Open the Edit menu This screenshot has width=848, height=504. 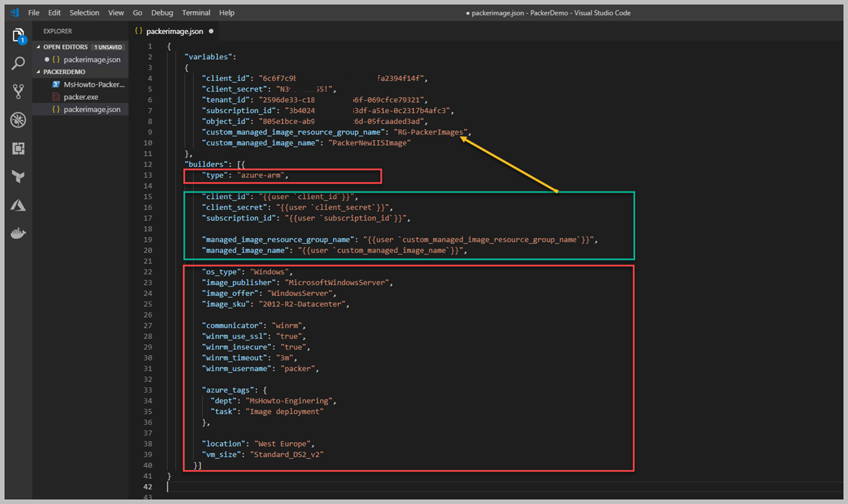tap(54, 12)
